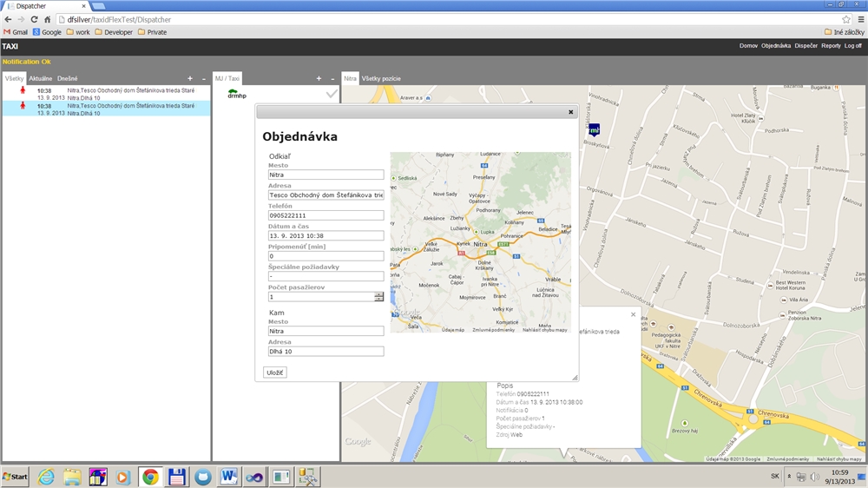Switch to the Dnešné orders tab
This screenshot has width=868, height=488.
pyautogui.click(x=68, y=79)
